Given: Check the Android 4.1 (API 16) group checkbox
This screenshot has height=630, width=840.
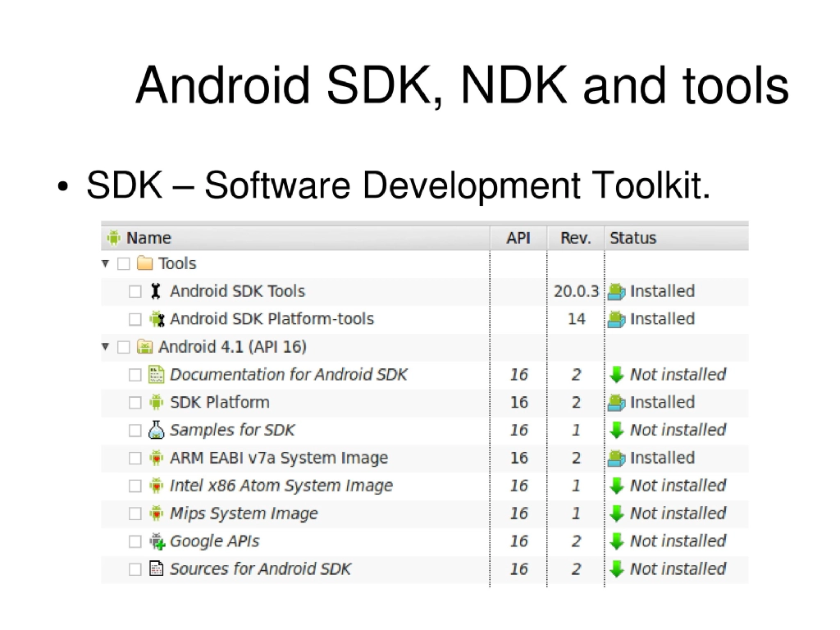Looking at the screenshot, I should pos(123,346).
